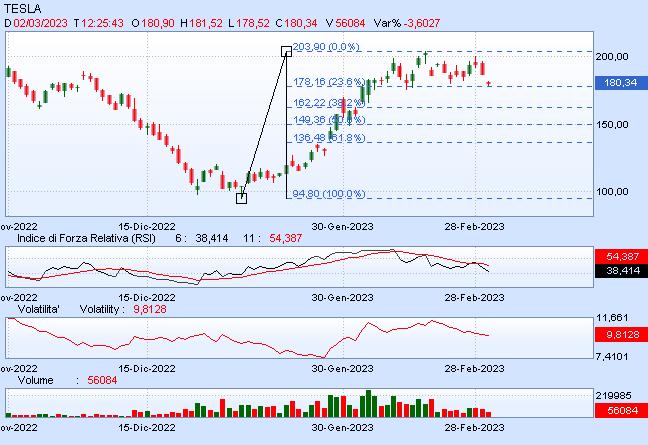Screen dimensions: 648x445
Task: Select the Volatilita' panel label
Action: tap(38, 309)
